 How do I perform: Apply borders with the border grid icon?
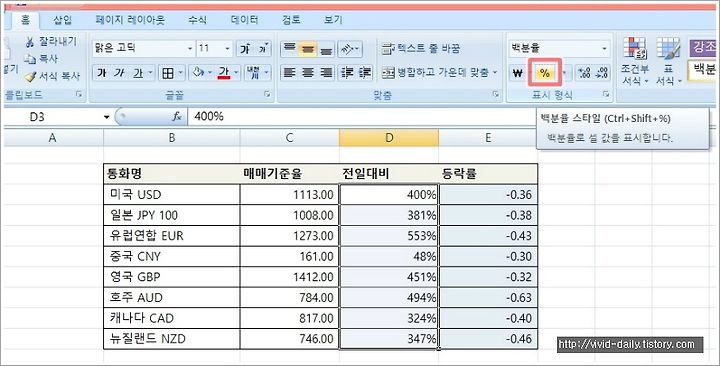tap(168, 73)
